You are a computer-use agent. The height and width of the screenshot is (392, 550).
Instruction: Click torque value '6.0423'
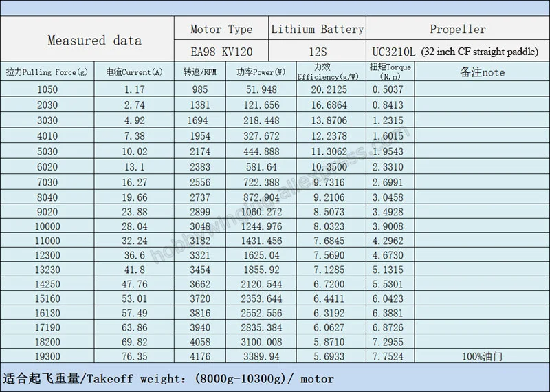click(x=388, y=298)
